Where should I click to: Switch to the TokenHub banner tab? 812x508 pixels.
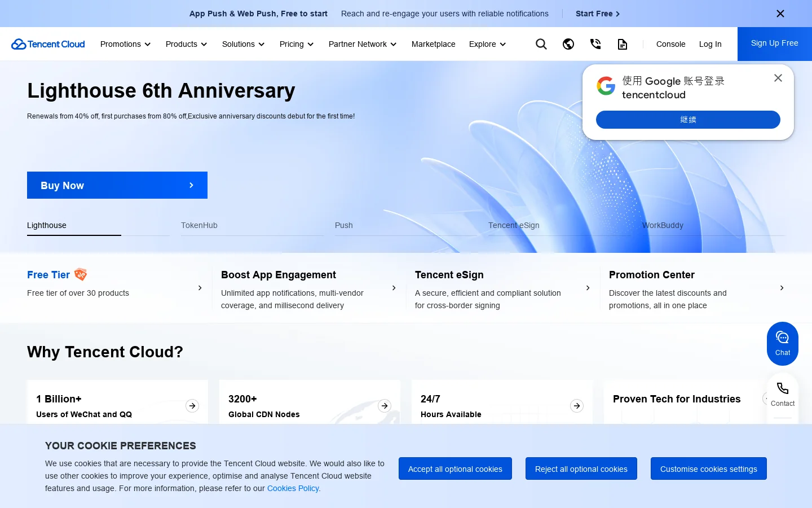tap(252, 225)
